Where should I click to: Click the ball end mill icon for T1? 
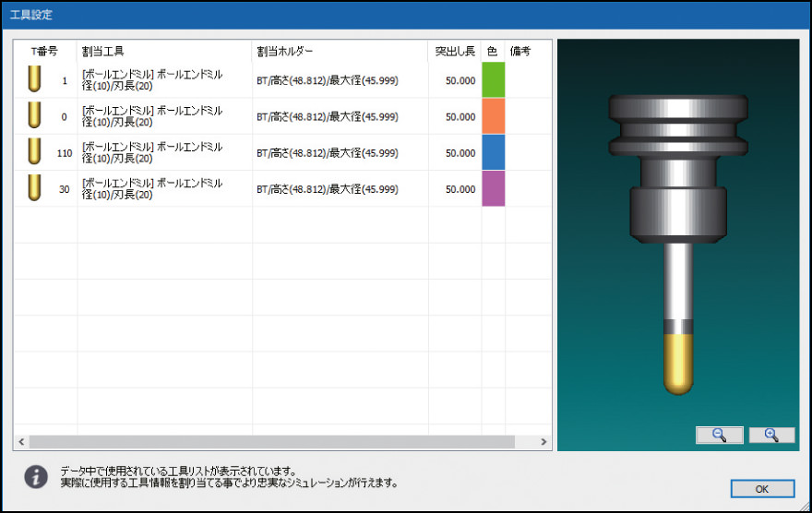[x=34, y=80]
